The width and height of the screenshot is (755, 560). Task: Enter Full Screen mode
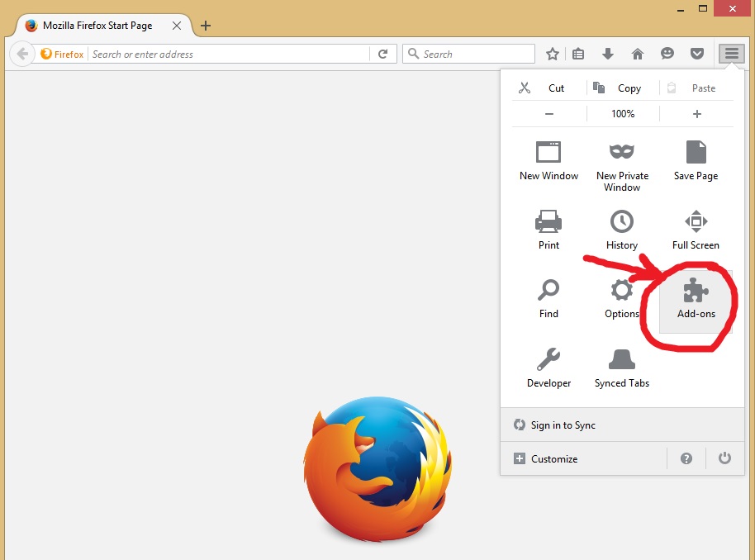tap(696, 230)
